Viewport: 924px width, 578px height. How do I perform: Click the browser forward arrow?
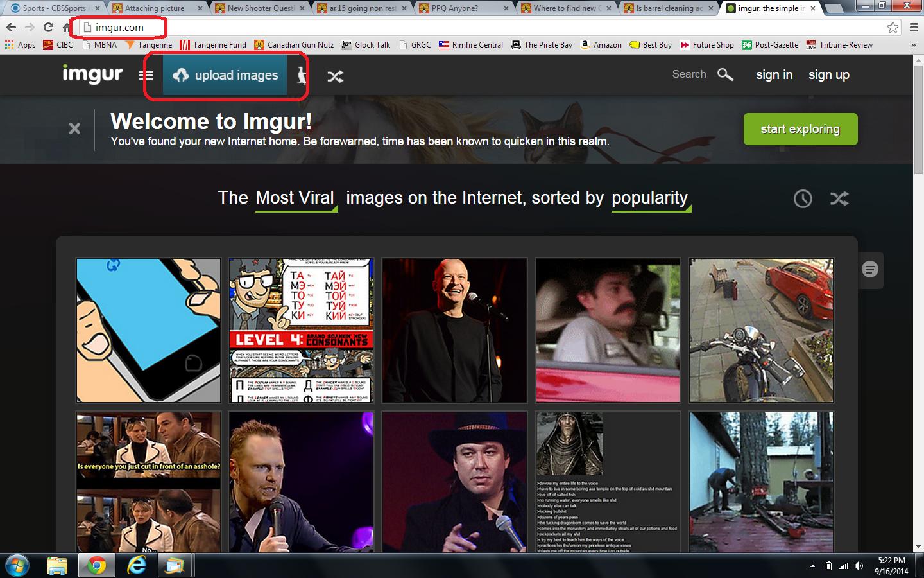pos(30,27)
